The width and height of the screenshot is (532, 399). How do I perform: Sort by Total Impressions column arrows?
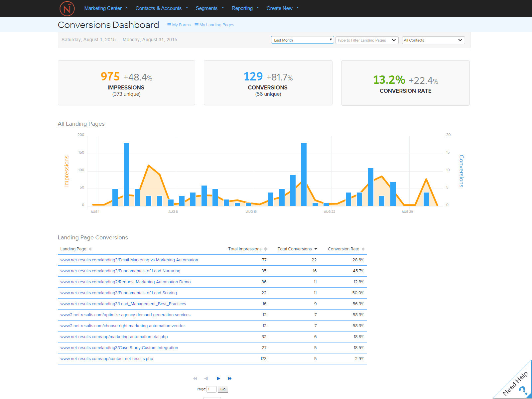(265, 249)
